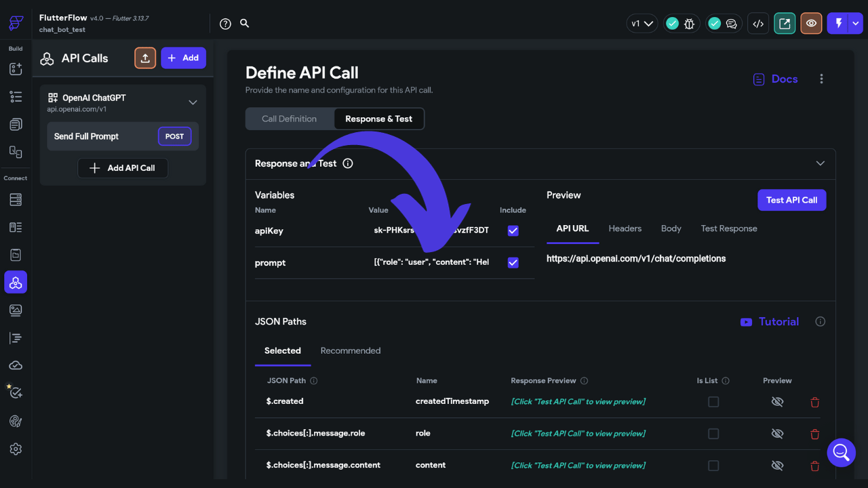Click the open-in-new-tab run icon
The width and height of the screenshot is (868, 488).
pos(785,24)
